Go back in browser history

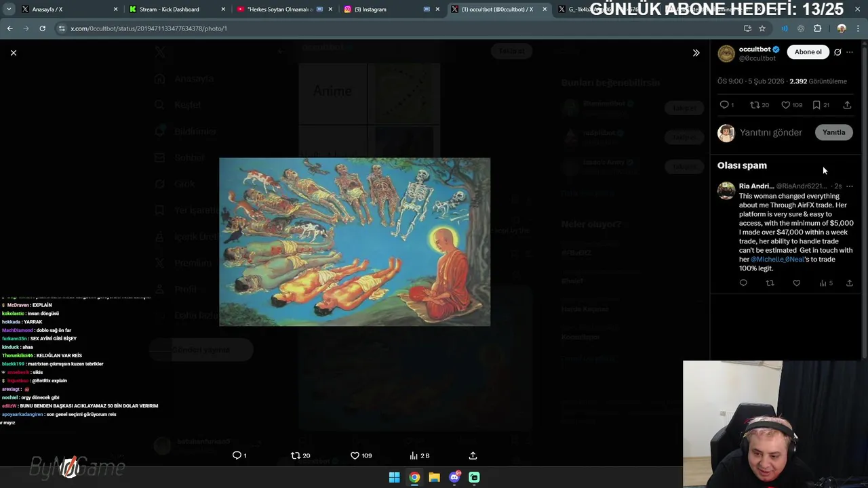pos(9,28)
